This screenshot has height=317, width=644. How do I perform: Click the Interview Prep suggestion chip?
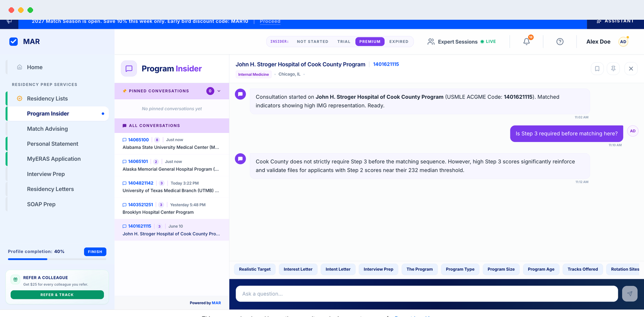tap(378, 269)
